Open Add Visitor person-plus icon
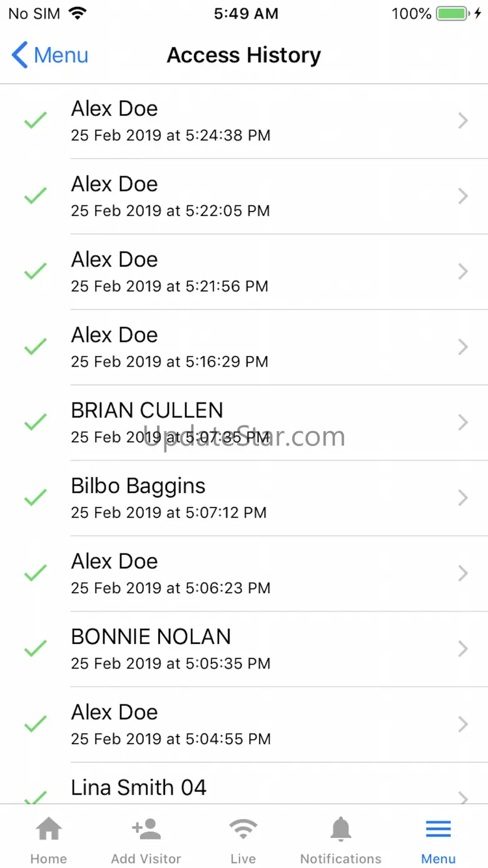 click(x=146, y=829)
